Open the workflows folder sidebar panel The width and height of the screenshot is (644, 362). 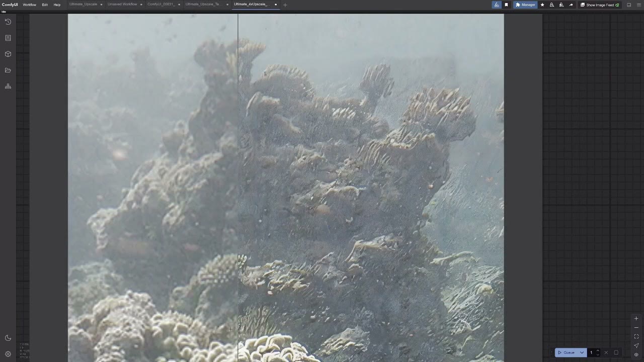(x=8, y=70)
